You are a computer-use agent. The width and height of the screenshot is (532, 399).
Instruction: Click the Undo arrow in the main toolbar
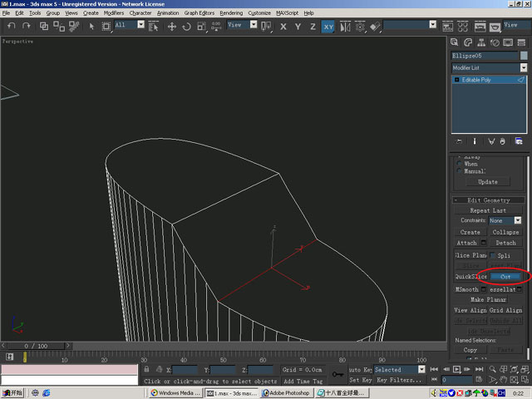[12, 27]
